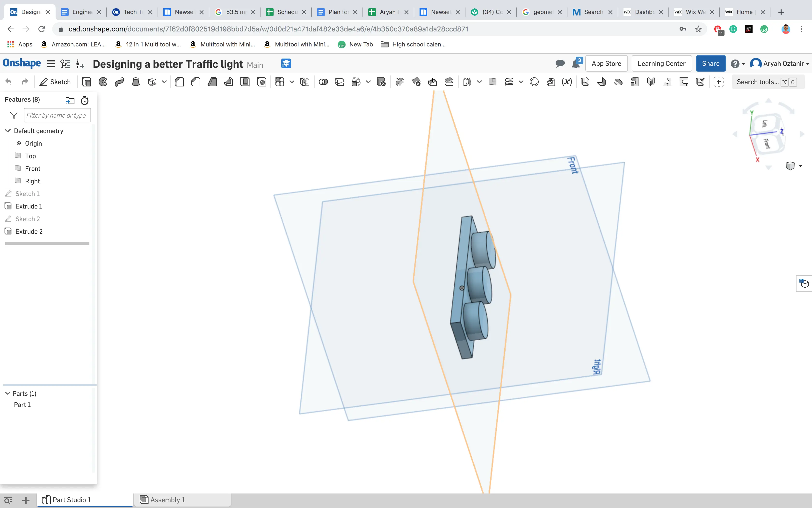812x508 pixels.
Task: Collapse the Default geometry tree
Action: pos(8,131)
